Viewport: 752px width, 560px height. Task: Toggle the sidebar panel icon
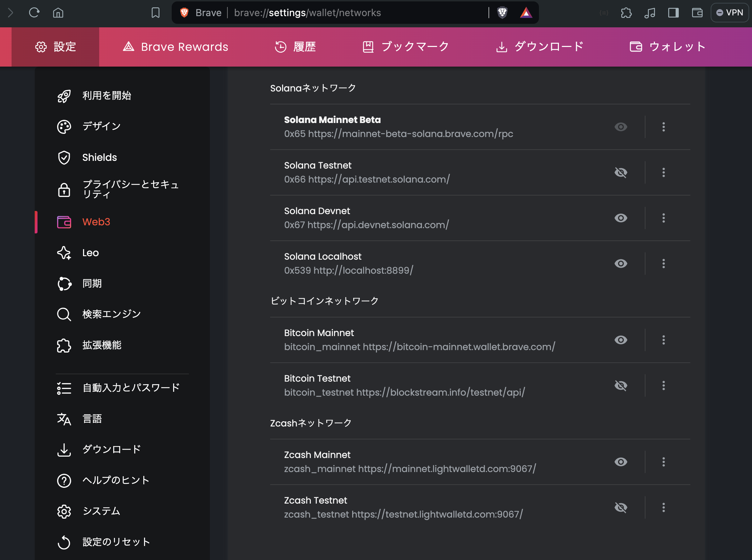(x=673, y=13)
